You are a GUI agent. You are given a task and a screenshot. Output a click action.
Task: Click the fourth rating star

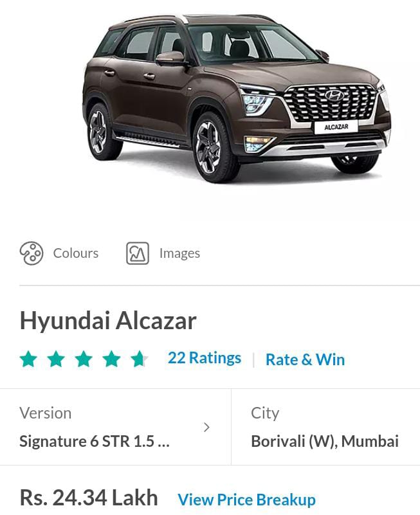click(x=111, y=359)
